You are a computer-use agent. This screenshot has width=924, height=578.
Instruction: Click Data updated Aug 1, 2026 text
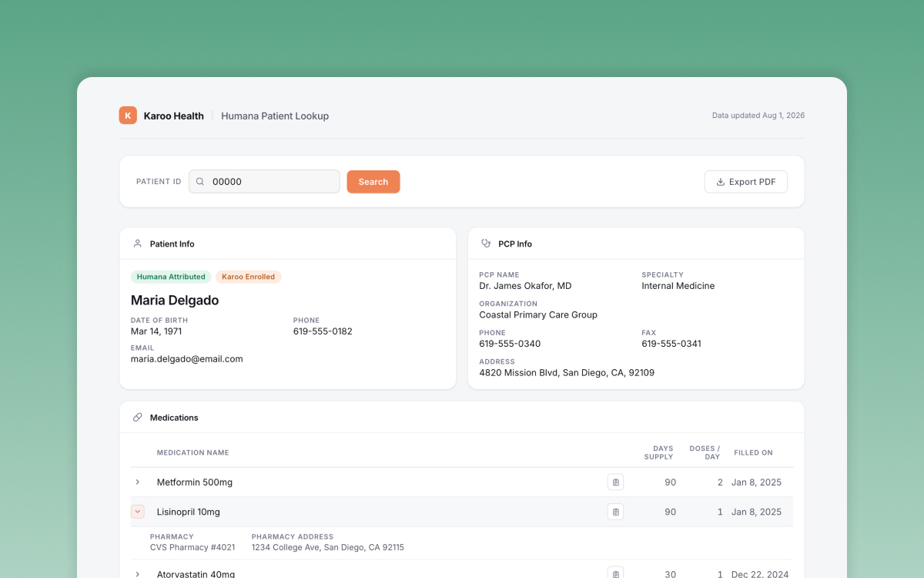point(758,116)
